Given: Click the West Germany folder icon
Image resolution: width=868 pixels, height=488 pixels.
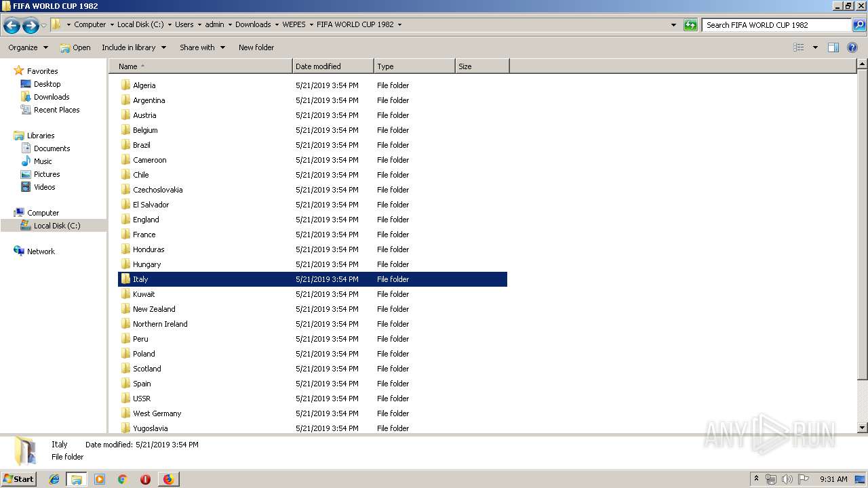Looking at the screenshot, I should (x=125, y=413).
